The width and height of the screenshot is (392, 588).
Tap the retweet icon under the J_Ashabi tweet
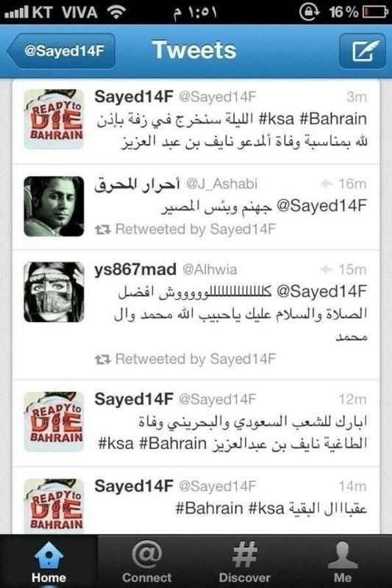point(102,229)
